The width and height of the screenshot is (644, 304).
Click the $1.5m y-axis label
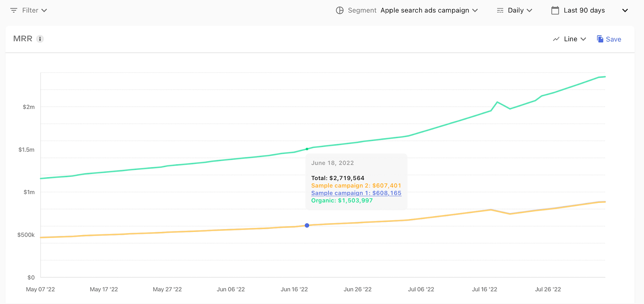pyautogui.click(x=27, y=150)
